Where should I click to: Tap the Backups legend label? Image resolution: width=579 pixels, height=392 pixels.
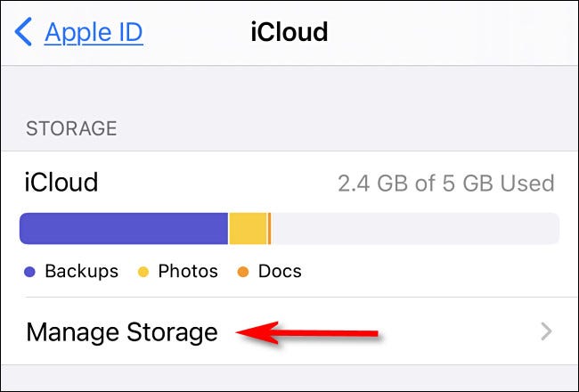click(81, 272)
